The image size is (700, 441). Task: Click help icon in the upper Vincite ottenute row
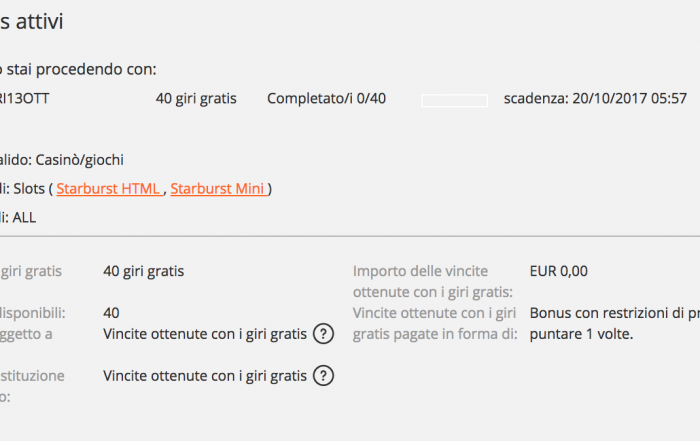(323, 334)
